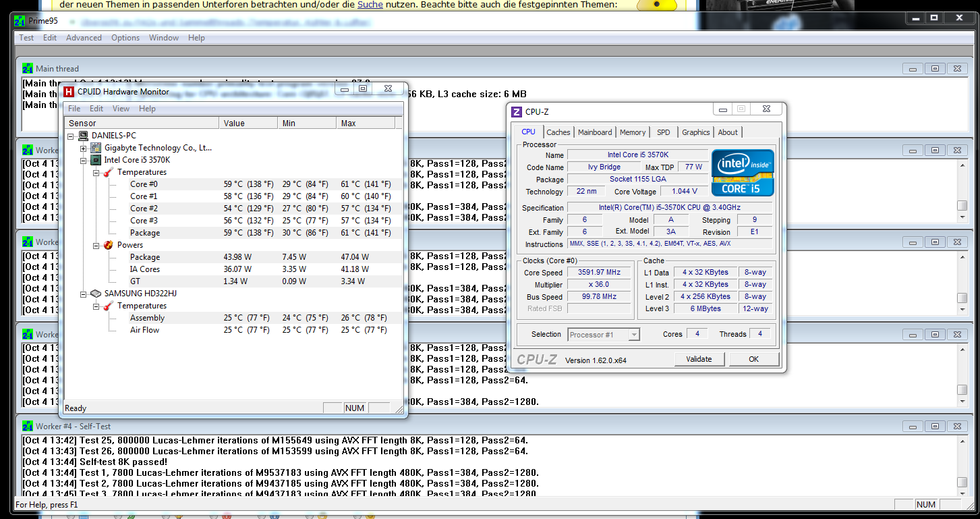Open the Options menu in Prime95
Image resolution: width=980 pixels, height=519 pixels.
tap(125, 38)
